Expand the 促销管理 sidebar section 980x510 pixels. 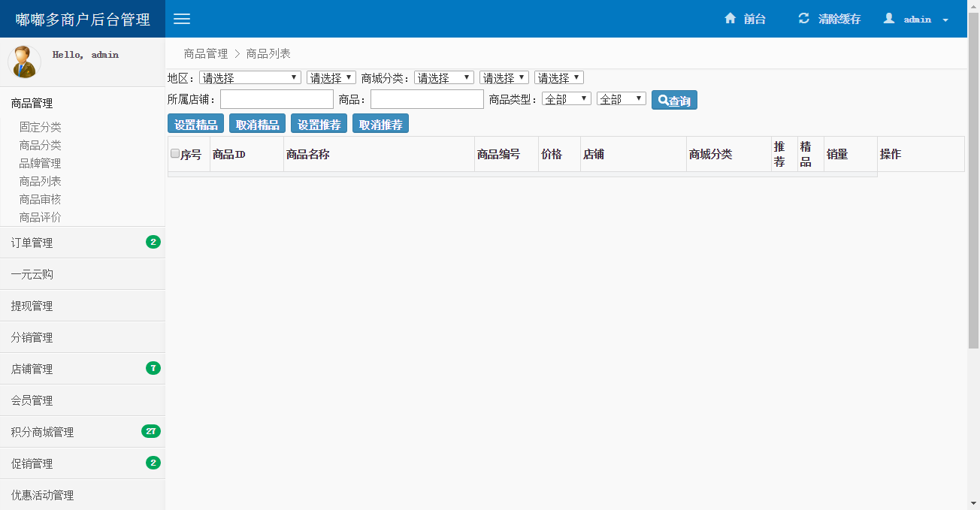tap(83, 463)
